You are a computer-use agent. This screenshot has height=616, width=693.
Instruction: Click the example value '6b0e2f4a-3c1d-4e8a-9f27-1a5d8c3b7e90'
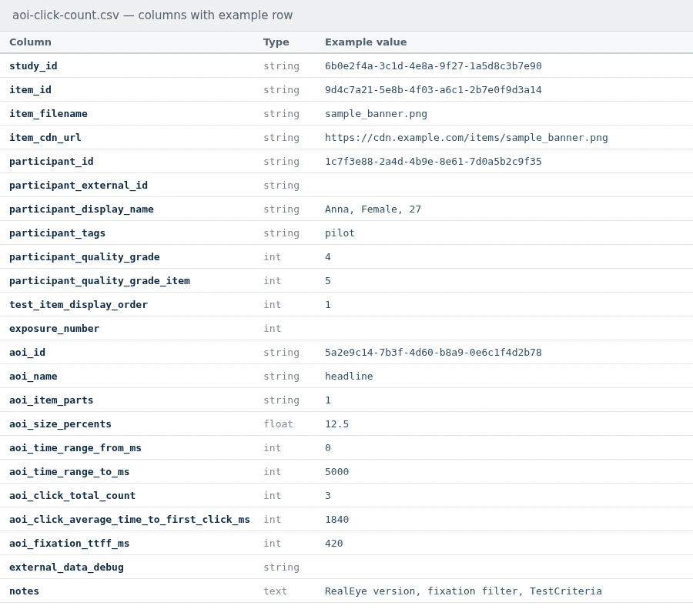pyautogui.click(x=433, y=66)
